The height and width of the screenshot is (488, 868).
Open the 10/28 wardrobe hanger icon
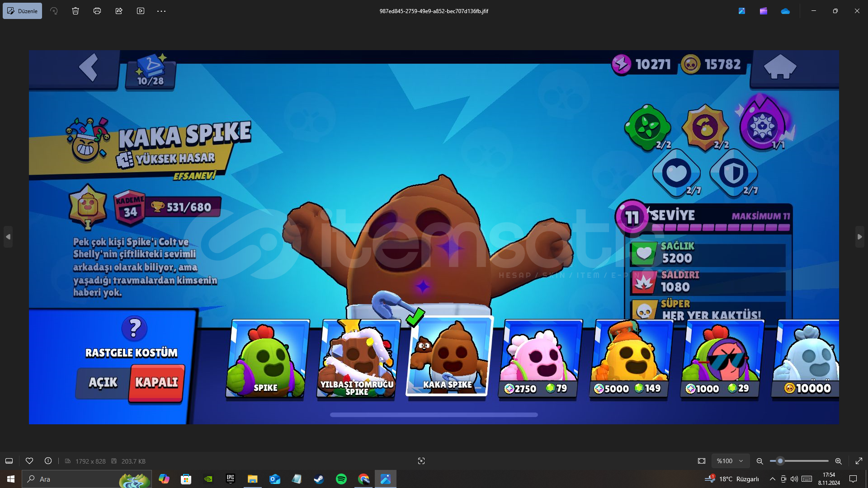(x=151, y=71)
